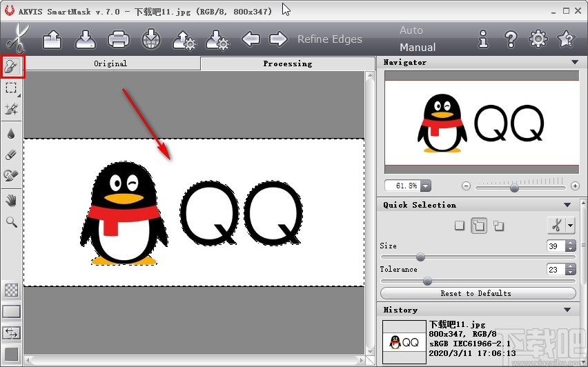Click the Print image icon
The image size is (588, 367).
pos(119,40)
